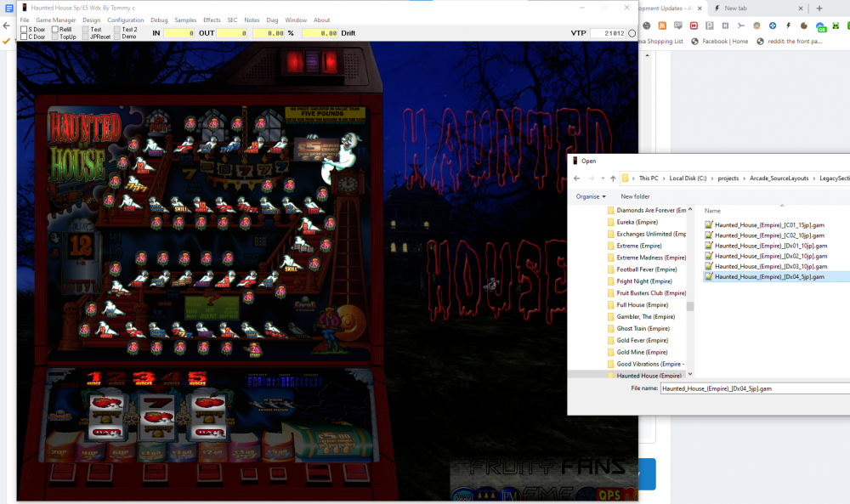The width and height of the screenshot is (850, 504).
Task: Click the IN counter field
Action: (x=178, y=33)
